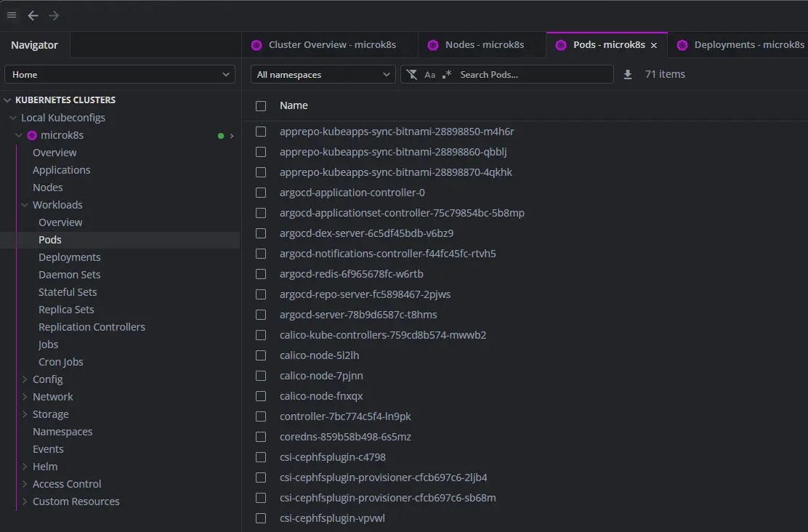The image size is (808, 532).
Task: Toggle the regex search icon
Action: [x=447, y=74]
